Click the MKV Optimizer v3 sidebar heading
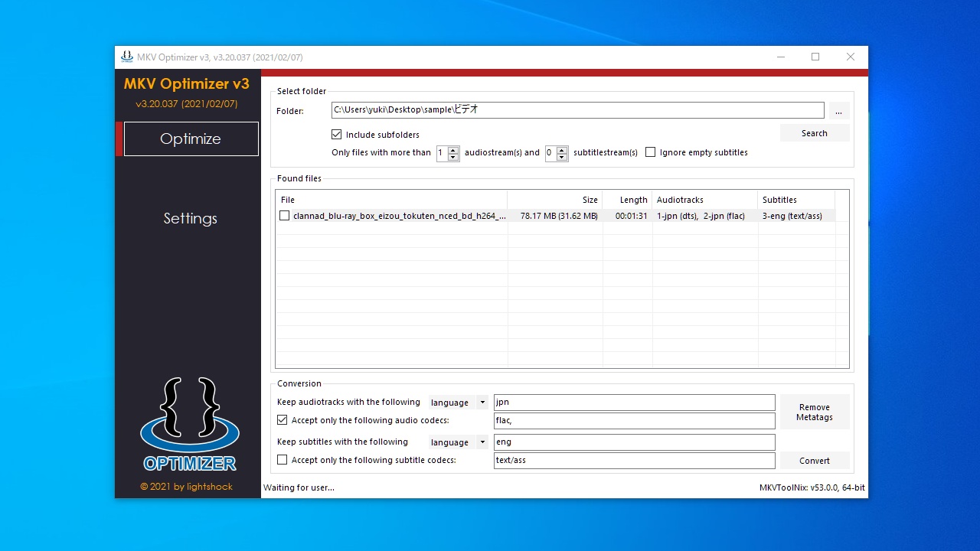Viewport: 980px width, 551px height. click(187, 83)
